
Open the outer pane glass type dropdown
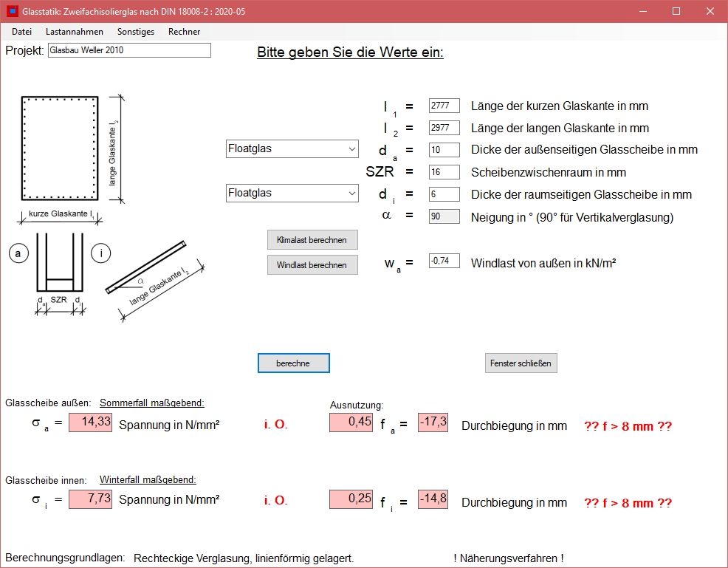292,148
